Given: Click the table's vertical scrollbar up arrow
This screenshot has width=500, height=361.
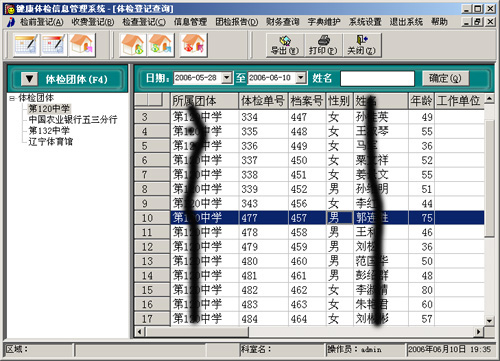Looking at the screenshot, I should click(489, 99).
